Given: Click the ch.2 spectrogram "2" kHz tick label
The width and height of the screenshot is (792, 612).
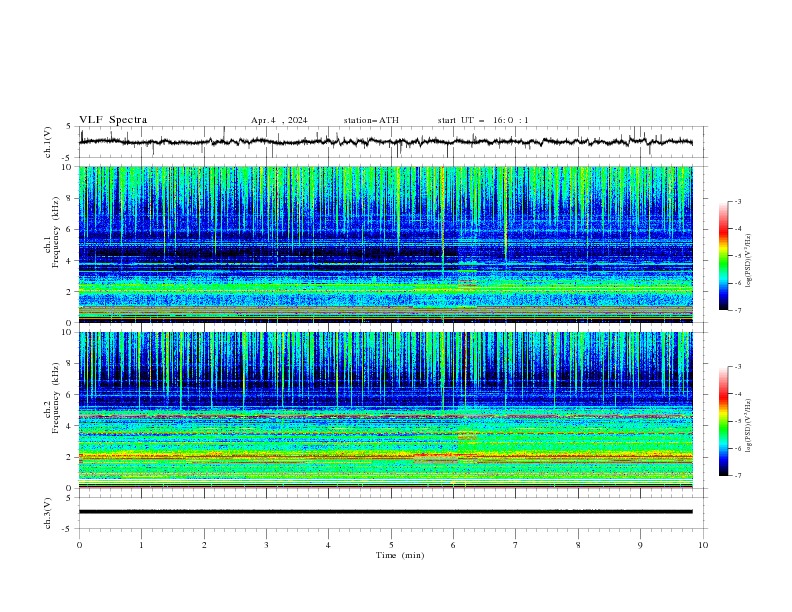Looking at the screenshot, I should pos(69,457).
